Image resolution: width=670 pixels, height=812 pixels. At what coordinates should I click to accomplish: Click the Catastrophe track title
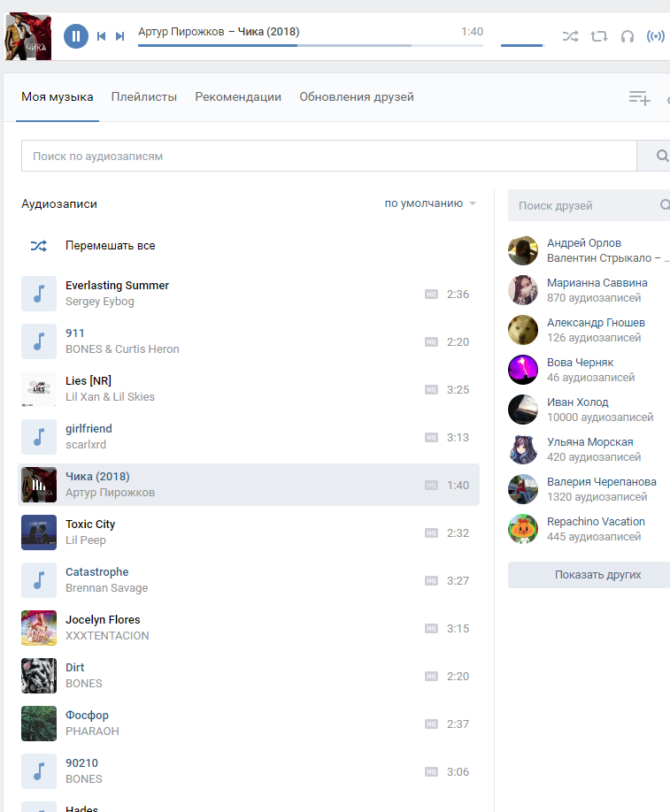[x=96, y=571]
